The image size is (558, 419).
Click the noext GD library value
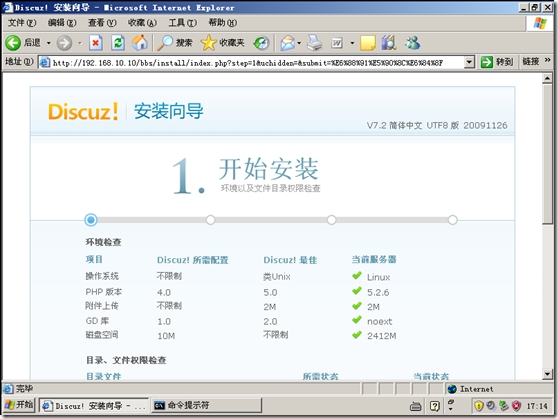[x=379, y=321]
